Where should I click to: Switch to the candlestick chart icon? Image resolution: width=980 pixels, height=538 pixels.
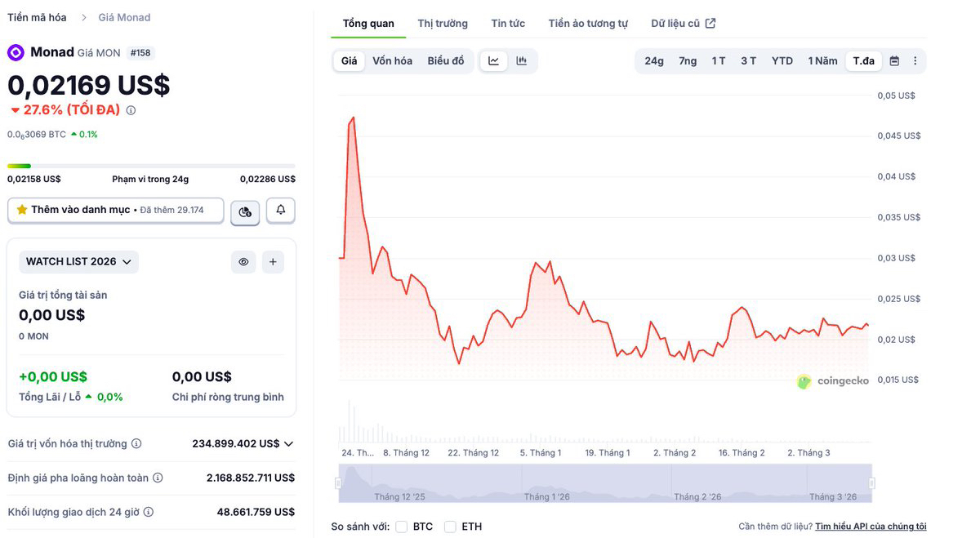point(521,61)
